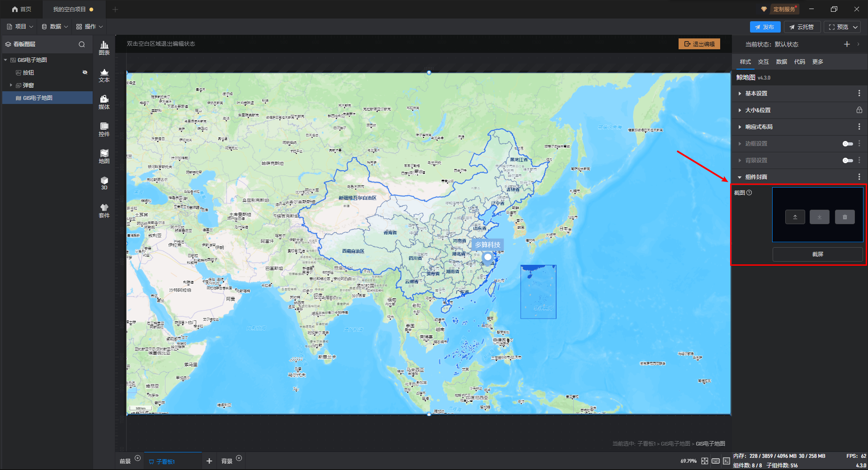
Task: Open the 文本 text components panel
Action: [104, 75]
